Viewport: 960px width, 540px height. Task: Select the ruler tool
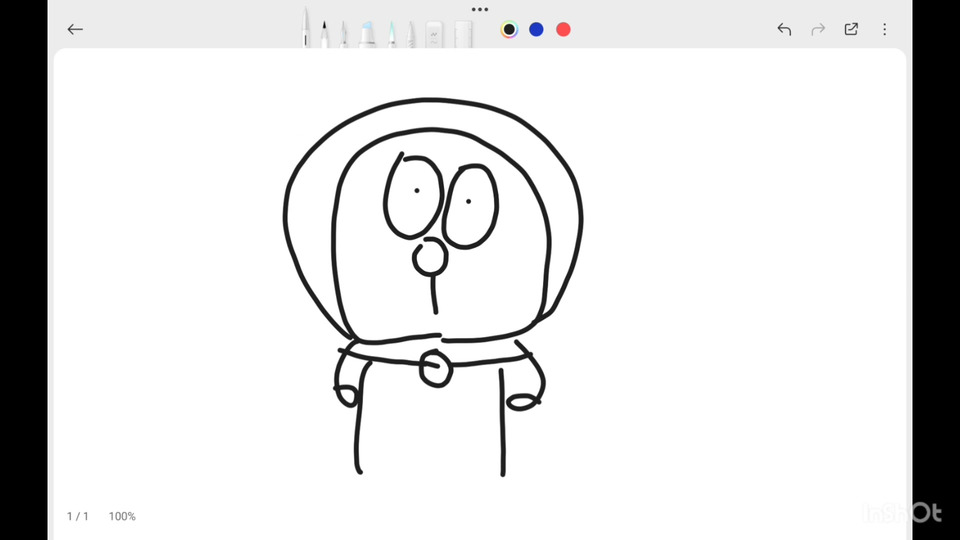464,34
